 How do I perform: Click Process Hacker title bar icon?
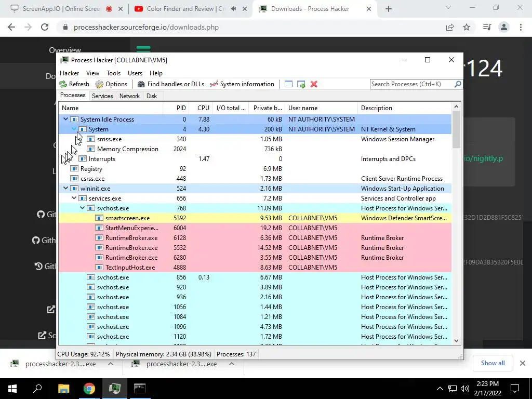(x=64, y=60)
